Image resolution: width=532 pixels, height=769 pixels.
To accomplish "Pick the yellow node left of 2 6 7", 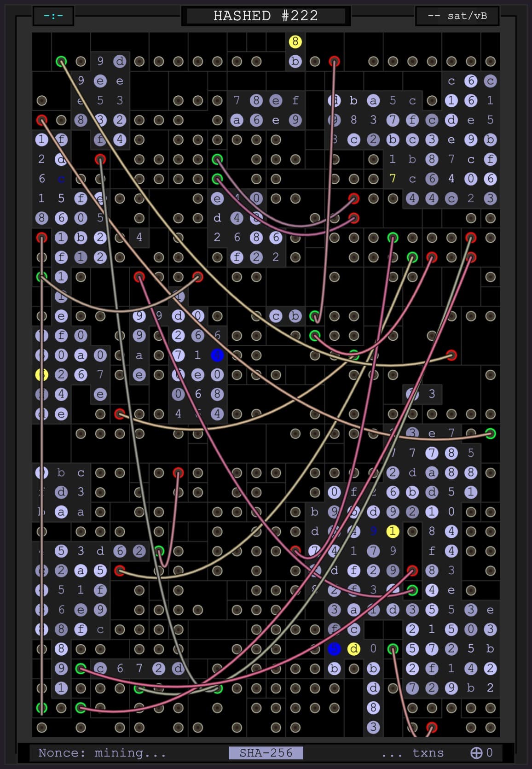I will pos(41,375).
